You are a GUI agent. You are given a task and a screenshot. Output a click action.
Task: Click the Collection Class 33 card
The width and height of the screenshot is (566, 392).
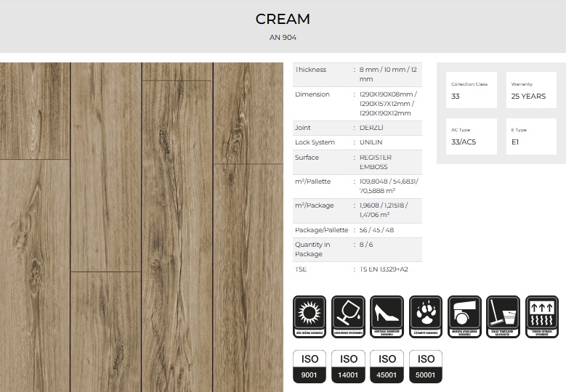point(471,91)
